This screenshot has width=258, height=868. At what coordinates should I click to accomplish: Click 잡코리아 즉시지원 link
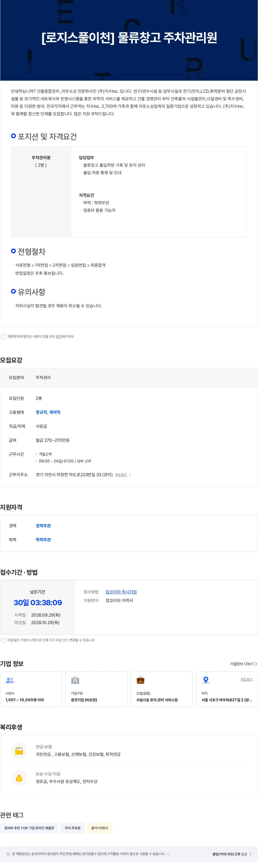[x=121, y=592]
